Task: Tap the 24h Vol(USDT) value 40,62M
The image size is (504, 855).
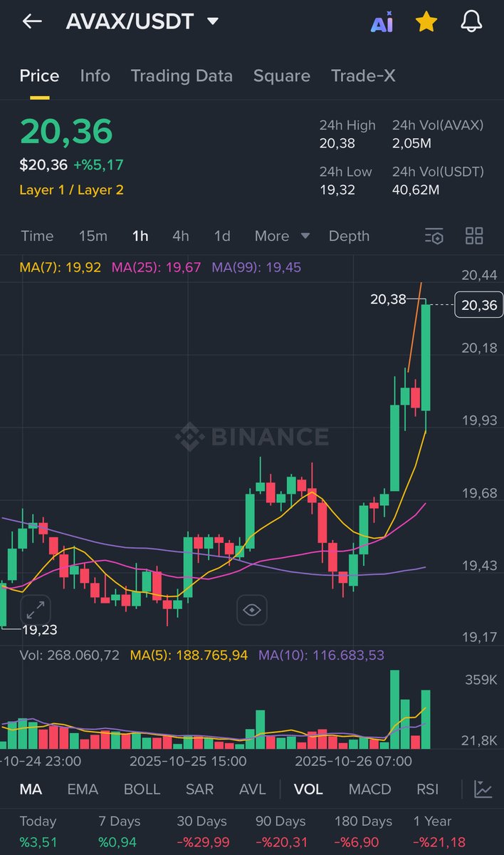Action: point(416,190)
